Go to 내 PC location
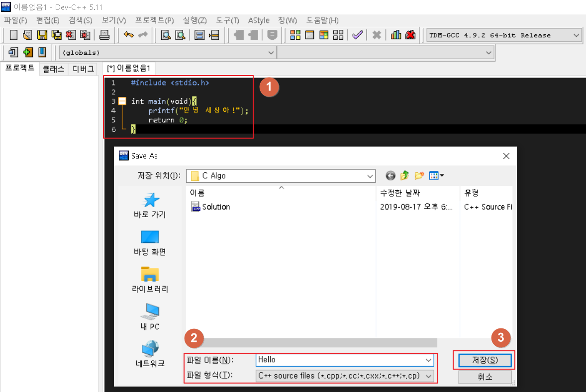 (x=150, y=316)
